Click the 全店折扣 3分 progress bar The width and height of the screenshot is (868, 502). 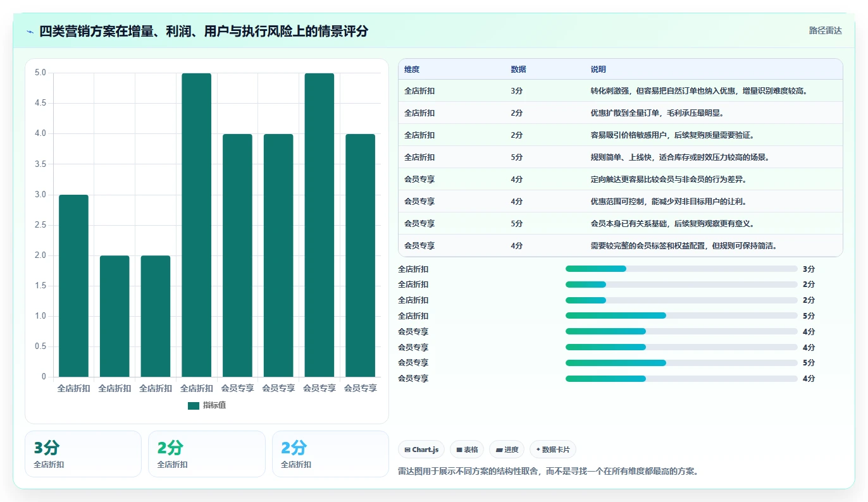[x=681, y=269]
